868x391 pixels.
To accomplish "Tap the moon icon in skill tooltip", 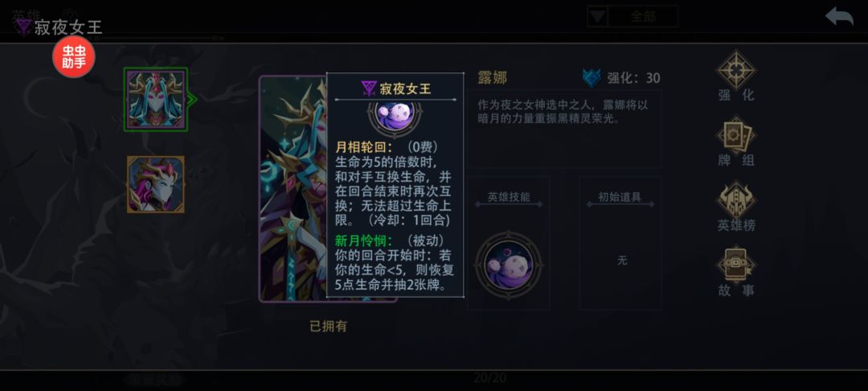I will (x=395, y=114).
